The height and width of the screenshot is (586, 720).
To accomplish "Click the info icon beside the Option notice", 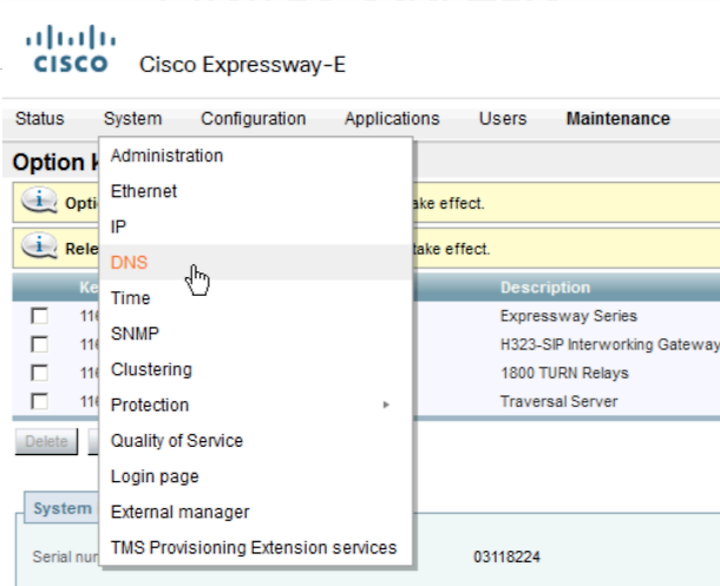I will 39,200.
